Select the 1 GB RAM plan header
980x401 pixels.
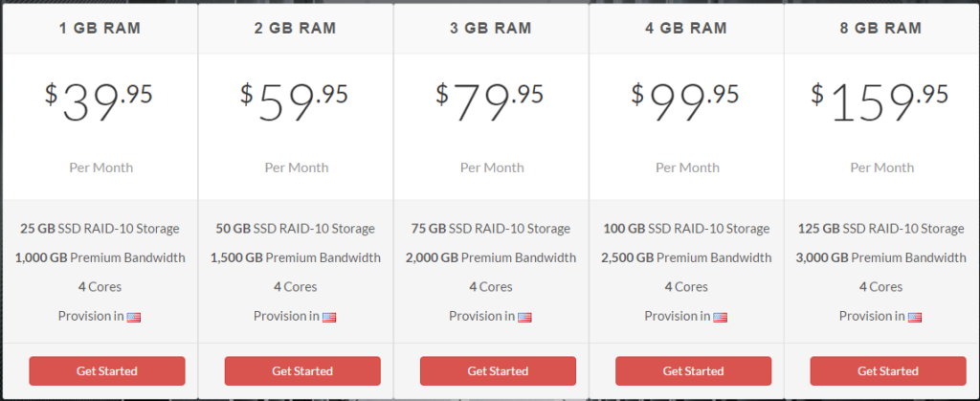pos(100,28)
